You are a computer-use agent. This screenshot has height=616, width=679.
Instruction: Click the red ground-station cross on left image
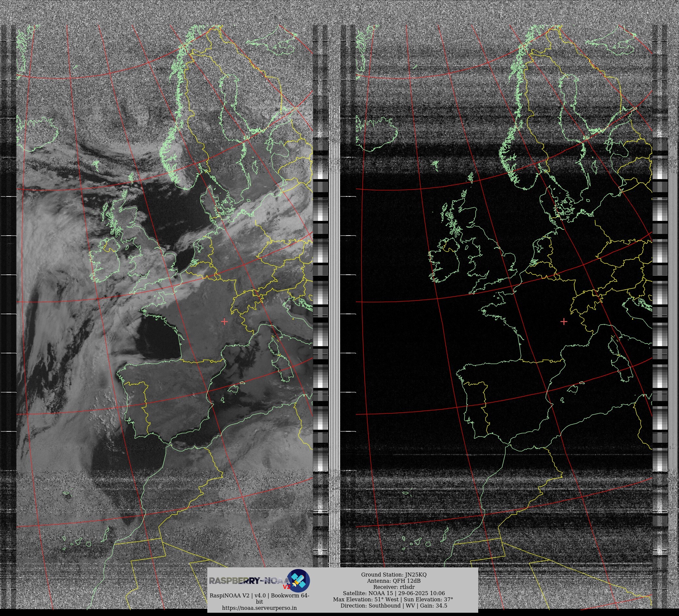pyautogui.click(x=224, y=321)
